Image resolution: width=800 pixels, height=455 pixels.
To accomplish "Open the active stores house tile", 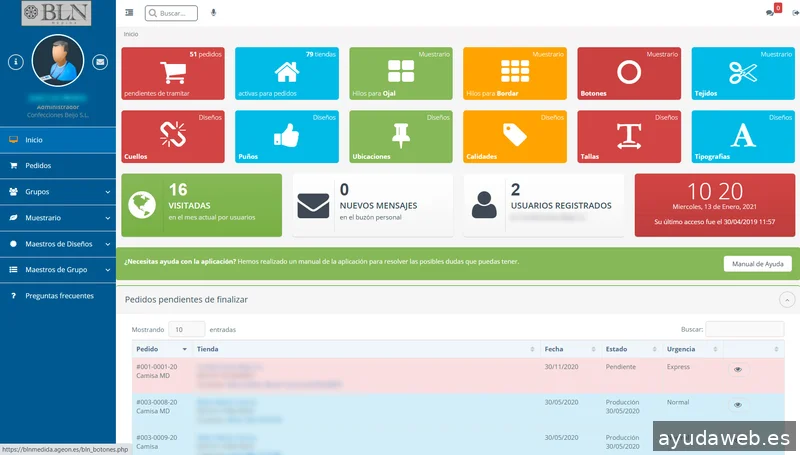I will point(287,73).
